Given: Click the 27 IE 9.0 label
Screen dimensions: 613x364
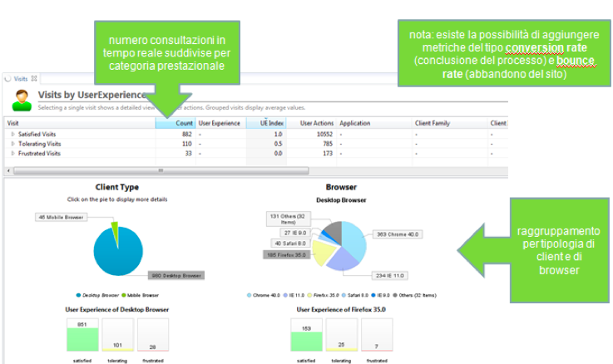Looking at the screenshot, I should [294, 233].
